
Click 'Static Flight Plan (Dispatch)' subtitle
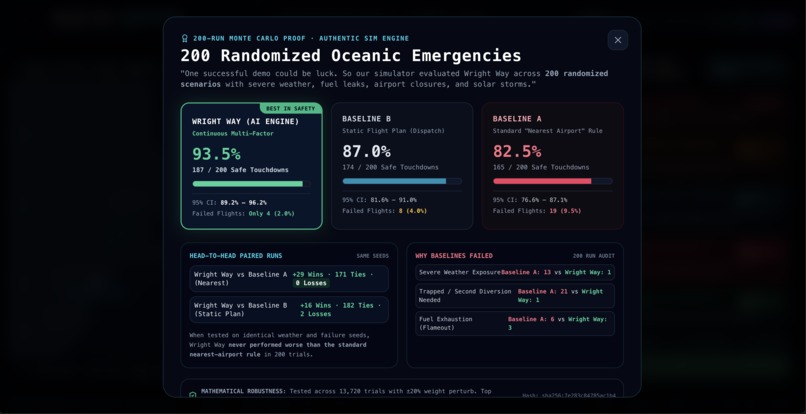pyautogui.click(x=394, y=131)
